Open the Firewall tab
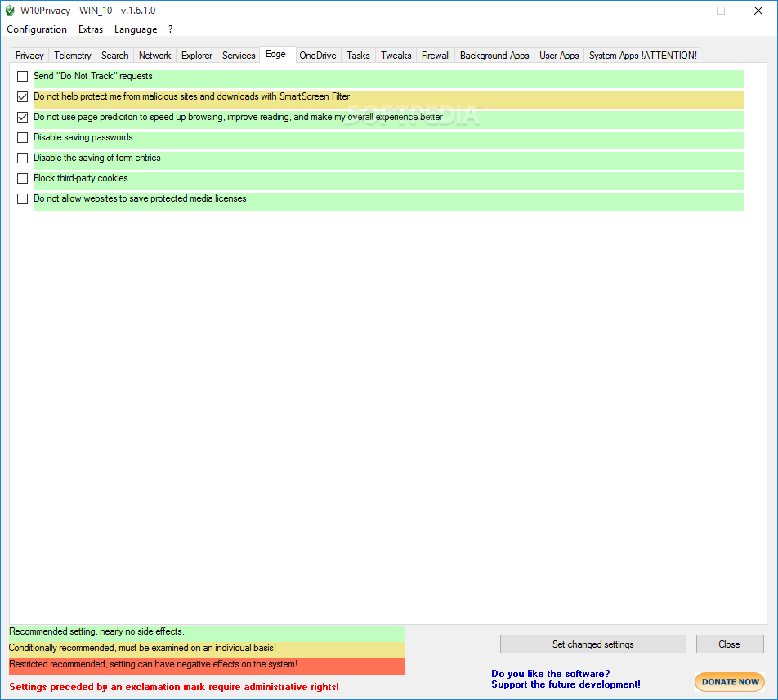Viewport: 778px width, 700px height. point(436,56)
